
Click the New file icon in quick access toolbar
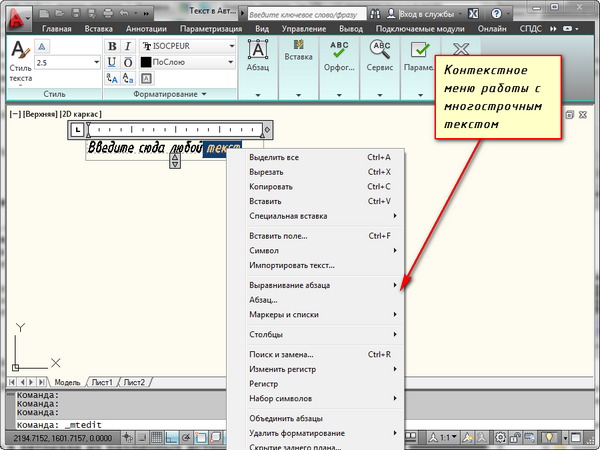click(x=44, y=14)
